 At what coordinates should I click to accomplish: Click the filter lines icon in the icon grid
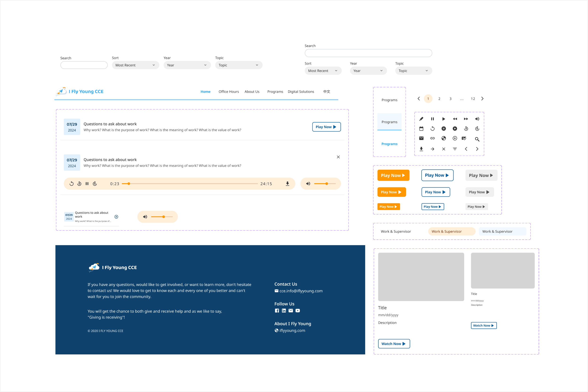[x=455, y=149]
